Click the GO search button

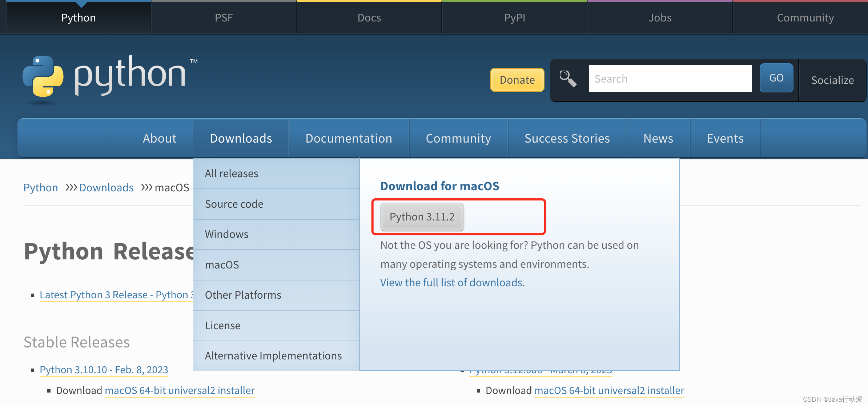(x=776, y=78)
